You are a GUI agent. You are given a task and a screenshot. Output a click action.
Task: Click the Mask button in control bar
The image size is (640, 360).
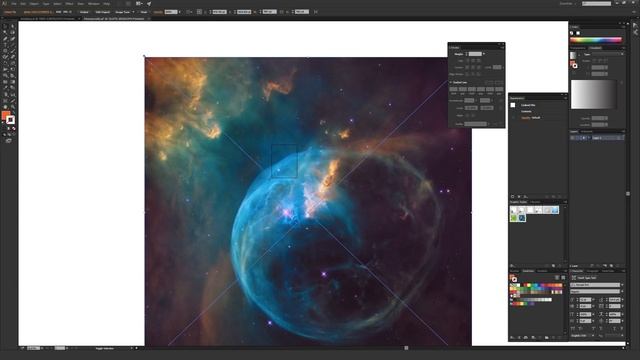144,12
